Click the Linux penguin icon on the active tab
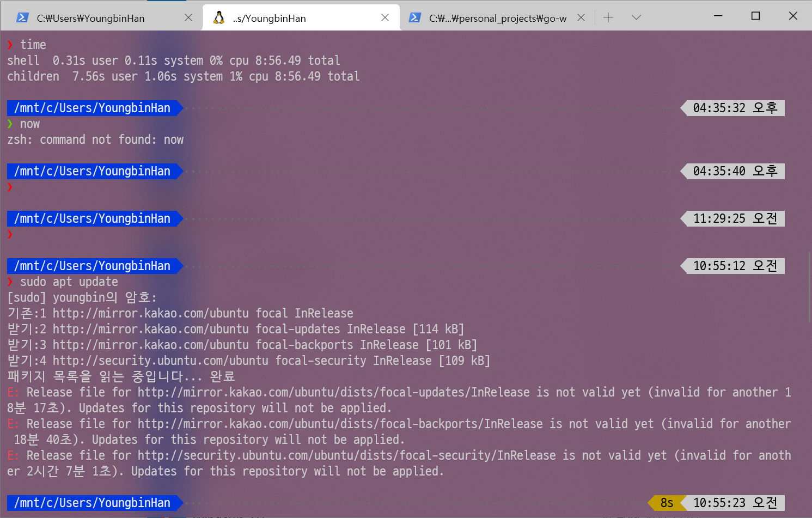 [219, 18]
